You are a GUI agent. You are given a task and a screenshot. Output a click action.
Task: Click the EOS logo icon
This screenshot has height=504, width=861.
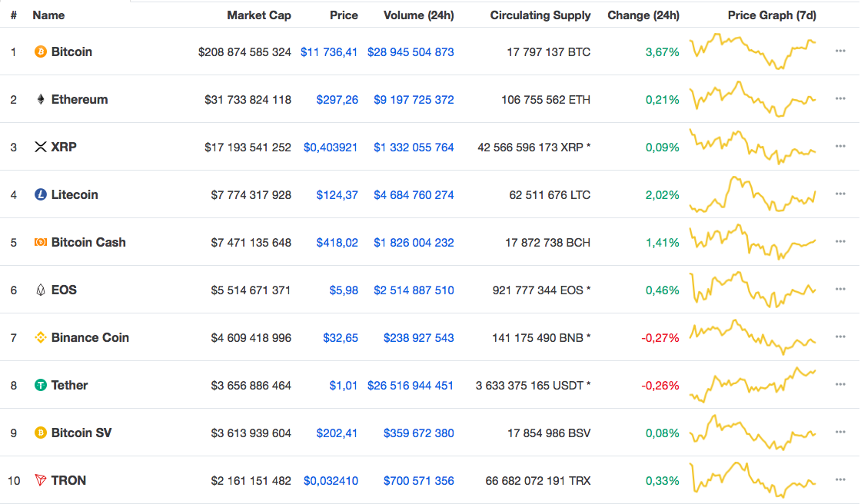41,290
